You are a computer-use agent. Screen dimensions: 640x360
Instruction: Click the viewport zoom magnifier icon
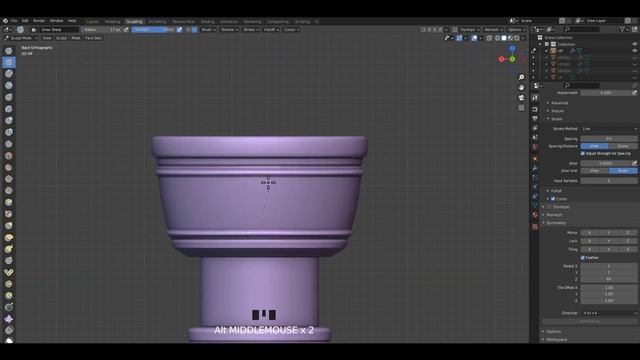point(521,77)
